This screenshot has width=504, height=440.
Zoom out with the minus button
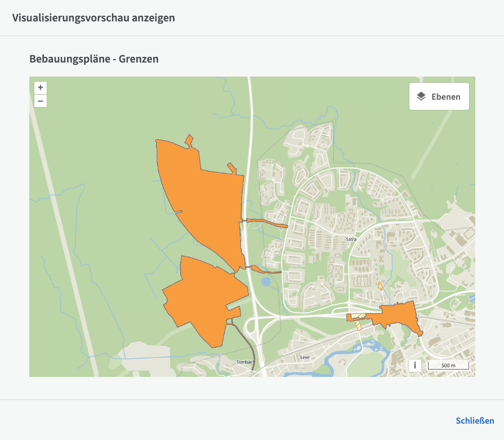pyautogui.click(x=41, y=101)
